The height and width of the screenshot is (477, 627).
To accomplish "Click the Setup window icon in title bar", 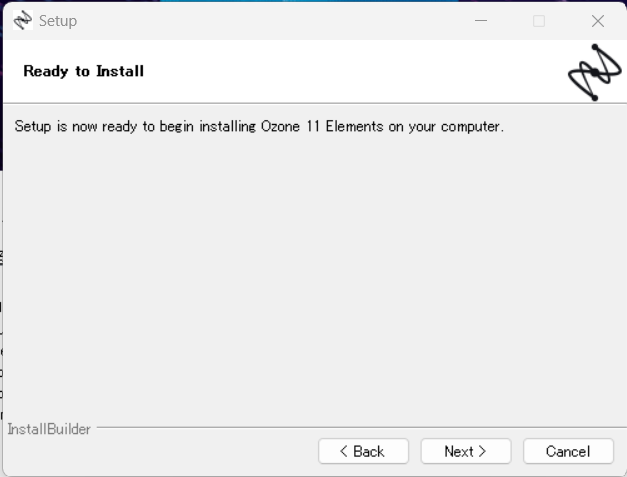I will pyautogui.click(x=23, y=20).
